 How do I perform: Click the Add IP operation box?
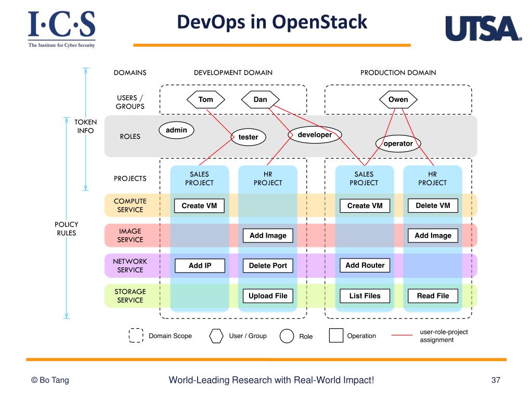pyautogui.click(x=200, y=266)
